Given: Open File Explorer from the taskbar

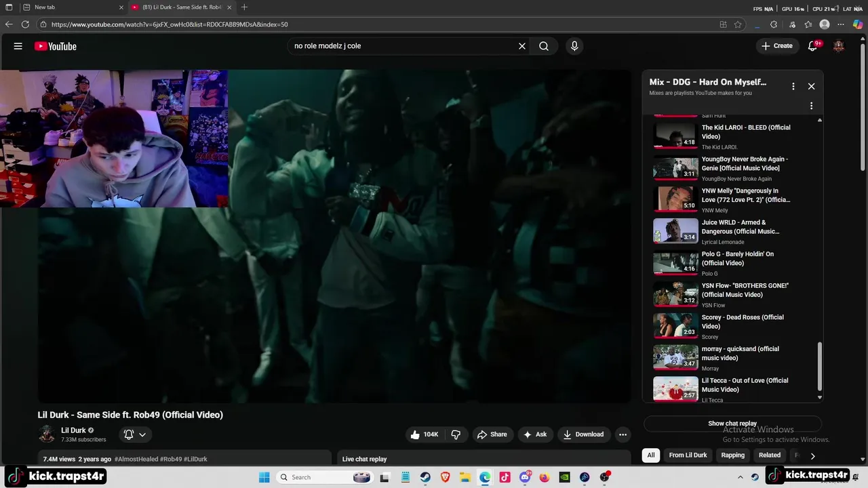Looking at the screenshot, I should click(x=465, y=477).
